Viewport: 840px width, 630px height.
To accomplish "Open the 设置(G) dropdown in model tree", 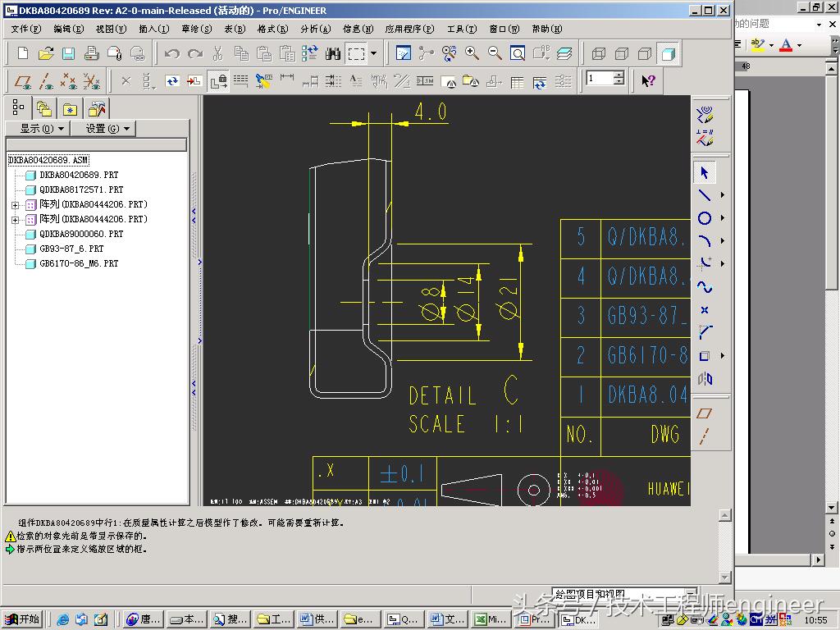I will coord(103,129).
